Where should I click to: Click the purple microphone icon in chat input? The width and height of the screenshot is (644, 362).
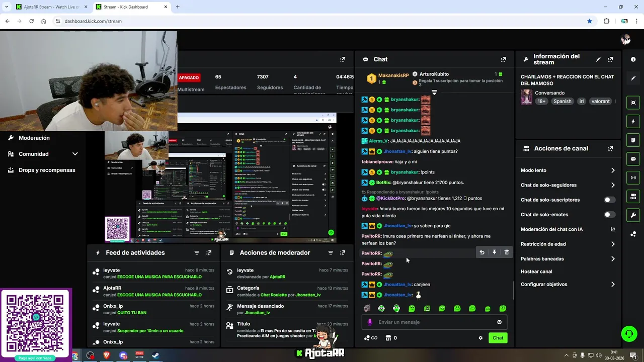pyautogui.click(x=370, y=322)
